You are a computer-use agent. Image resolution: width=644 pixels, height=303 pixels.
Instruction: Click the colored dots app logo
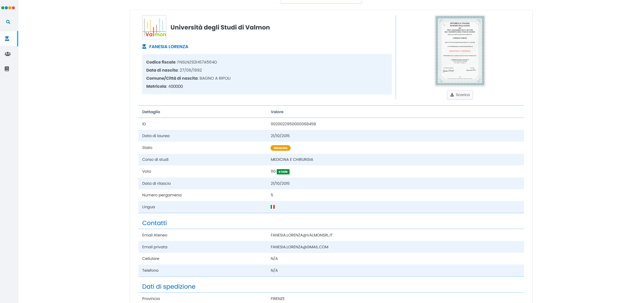(x=8, y=8)
